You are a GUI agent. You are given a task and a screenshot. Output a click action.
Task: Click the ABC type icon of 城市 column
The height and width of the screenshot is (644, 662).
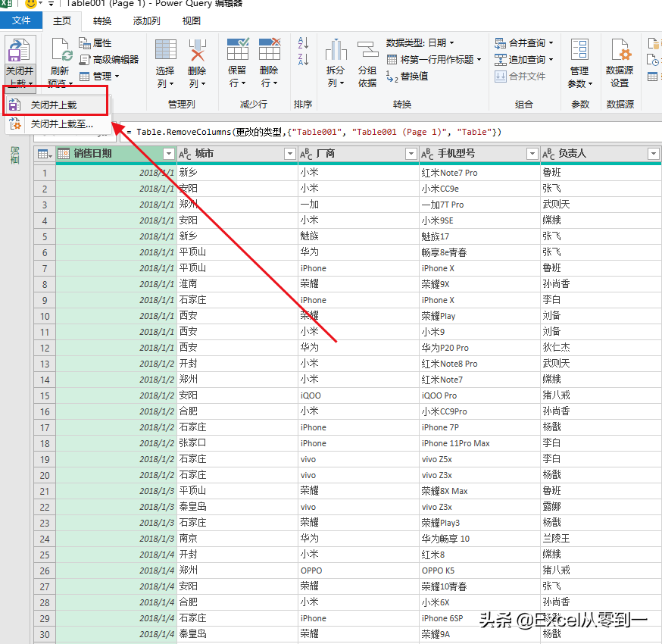pyautogui.click(x=185, y=154)
